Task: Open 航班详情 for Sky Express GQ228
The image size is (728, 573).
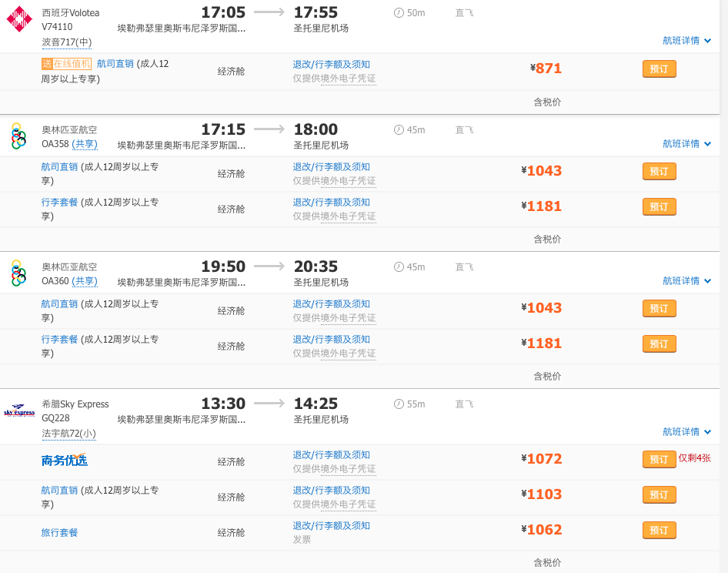Action: point(686,432)
